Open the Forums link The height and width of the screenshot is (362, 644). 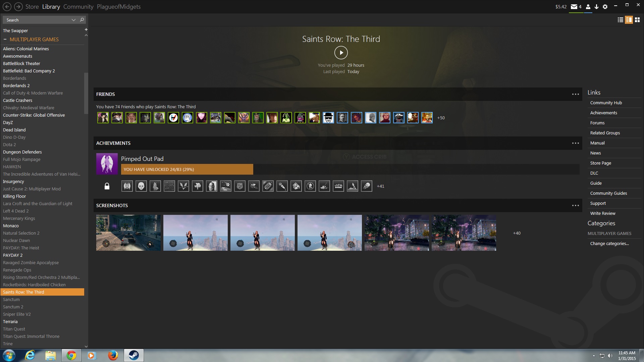tap(597, 123)
